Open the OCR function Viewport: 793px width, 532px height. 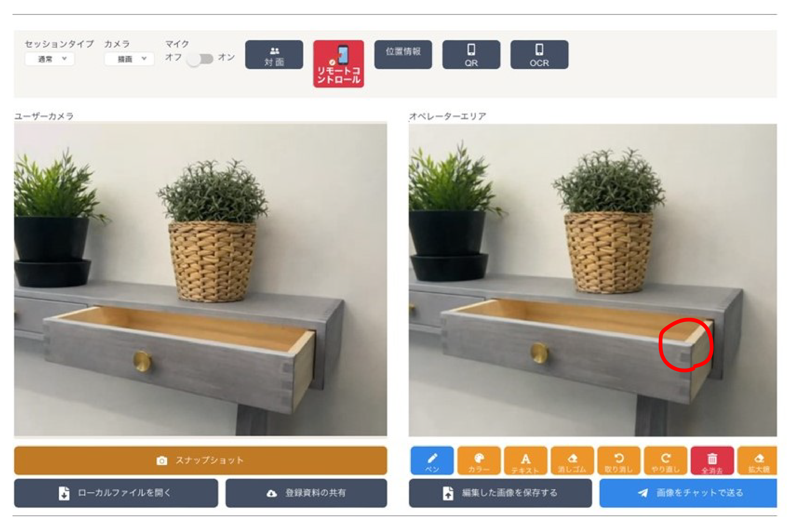(x=539, y=55)
